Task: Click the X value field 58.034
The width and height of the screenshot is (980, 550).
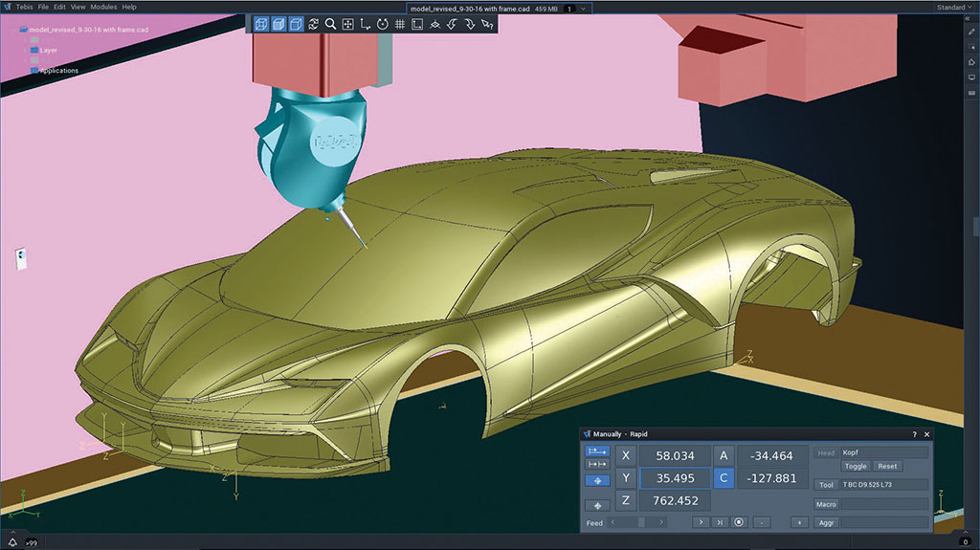Action: coord(675,455)
